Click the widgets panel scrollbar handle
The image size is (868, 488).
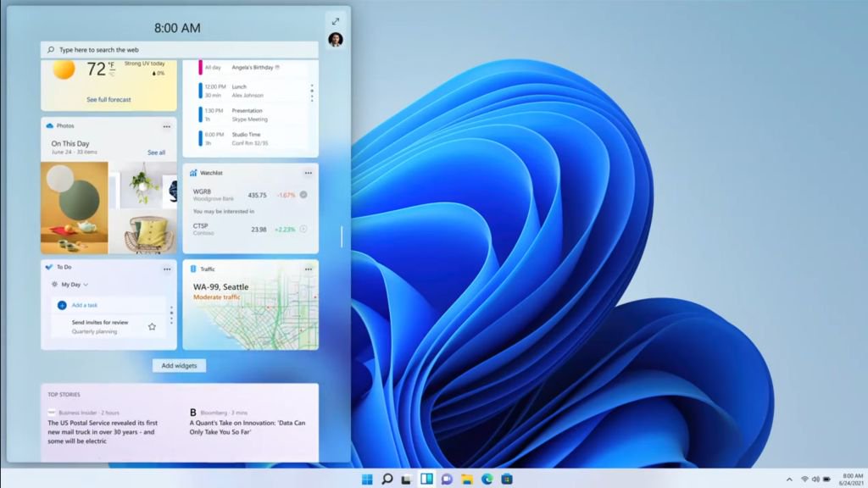point(342,236)
